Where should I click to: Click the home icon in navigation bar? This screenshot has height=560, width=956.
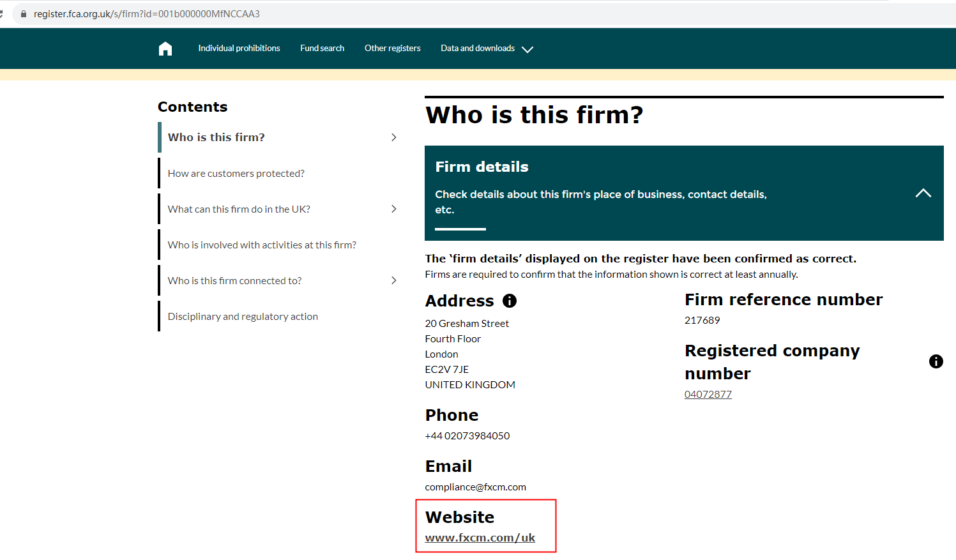pos(165,49)
